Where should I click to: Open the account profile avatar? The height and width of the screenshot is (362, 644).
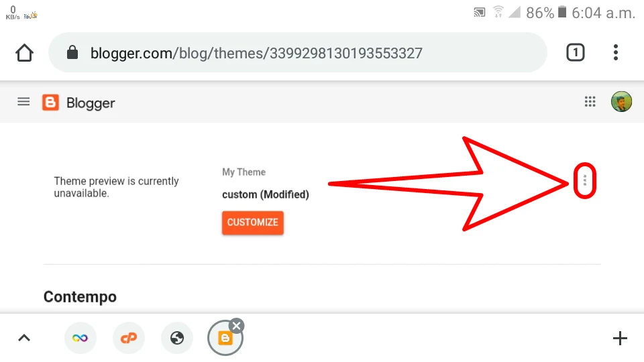[621, 102]
